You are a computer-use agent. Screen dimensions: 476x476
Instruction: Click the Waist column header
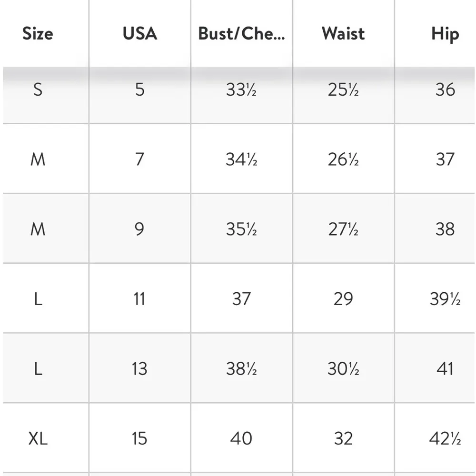click(x=343, y=34)
